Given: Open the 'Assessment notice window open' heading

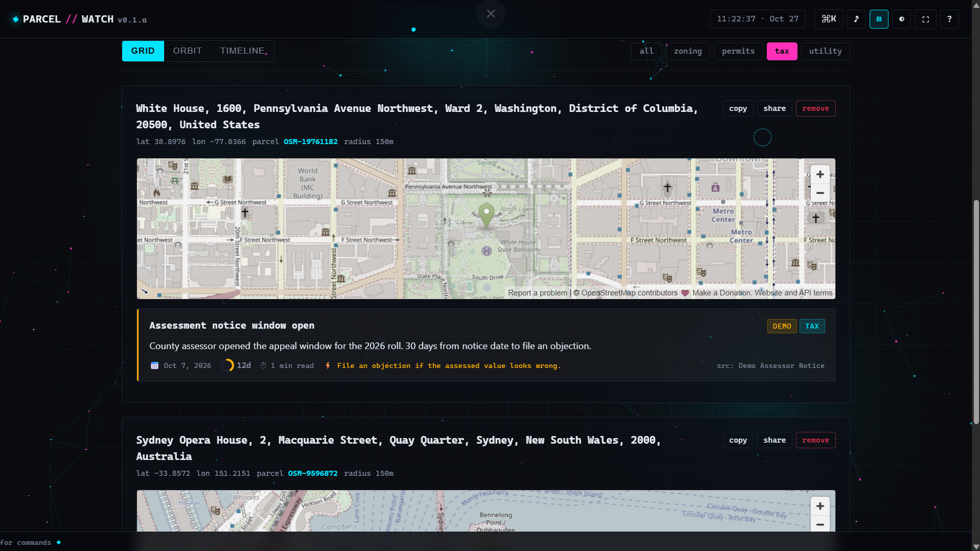Looking at the screenshot, I should pos(232,326).
